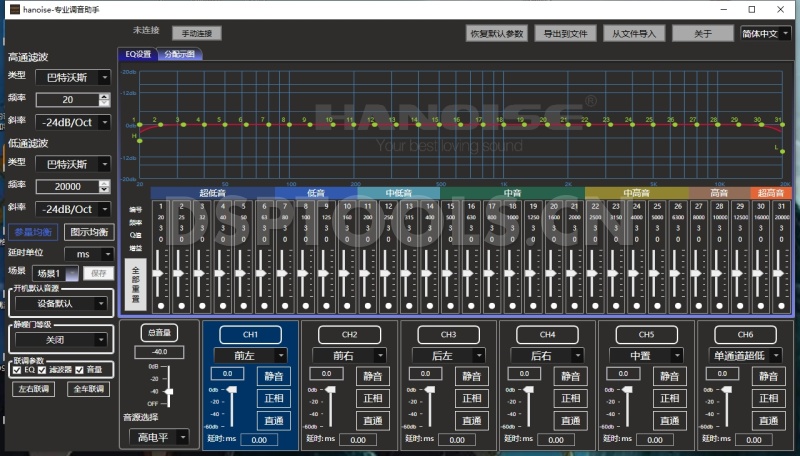
Task: Click the 手动连接 button
Action: click(196, 33)
